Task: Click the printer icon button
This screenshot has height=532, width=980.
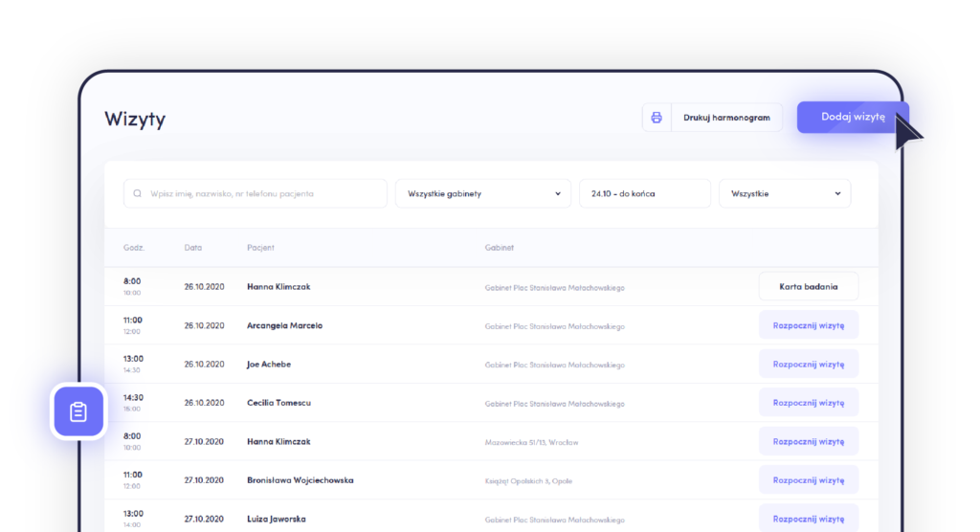Action: [x=657, y=118]
